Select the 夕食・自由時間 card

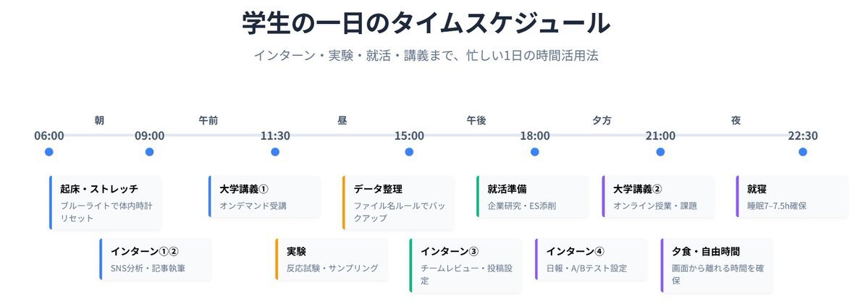coord(717,265)
